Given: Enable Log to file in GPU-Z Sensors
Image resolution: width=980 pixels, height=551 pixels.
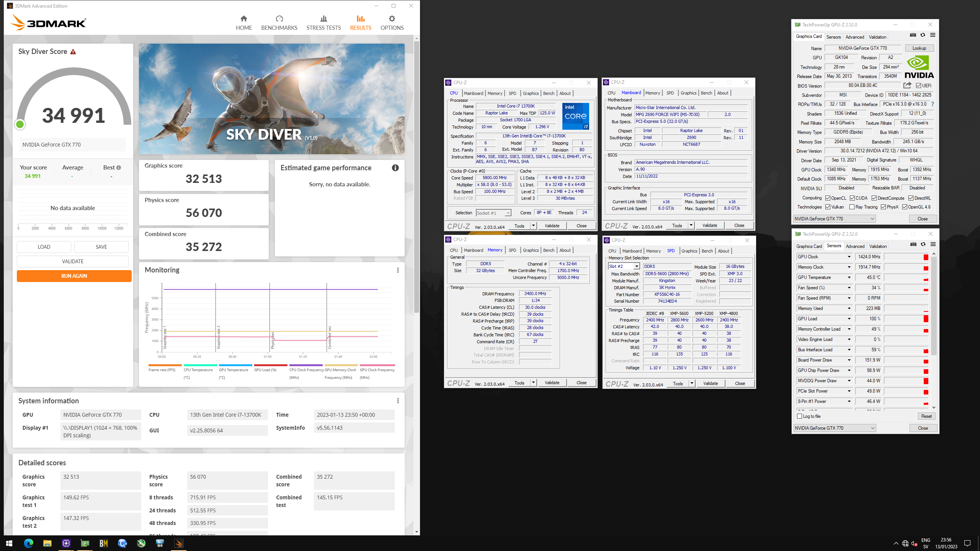Looking at the screenshot, I should point(799,416).
